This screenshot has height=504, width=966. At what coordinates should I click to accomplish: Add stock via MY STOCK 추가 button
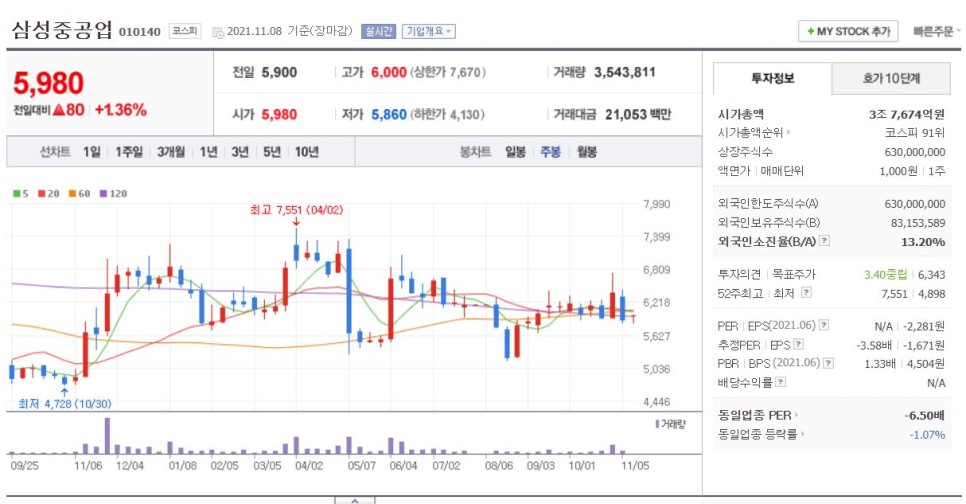[x=848, y=31]
